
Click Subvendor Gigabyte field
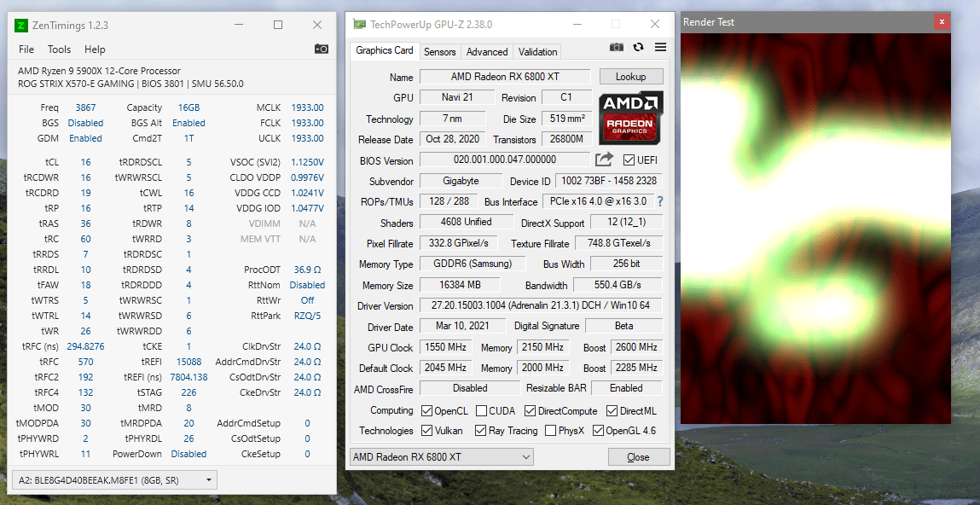[461, 181]
